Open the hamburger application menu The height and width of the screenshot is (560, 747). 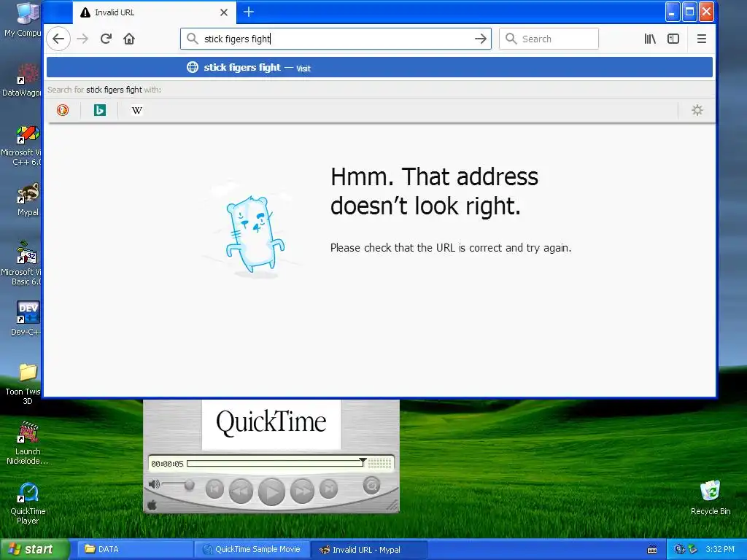click(701, 39)
